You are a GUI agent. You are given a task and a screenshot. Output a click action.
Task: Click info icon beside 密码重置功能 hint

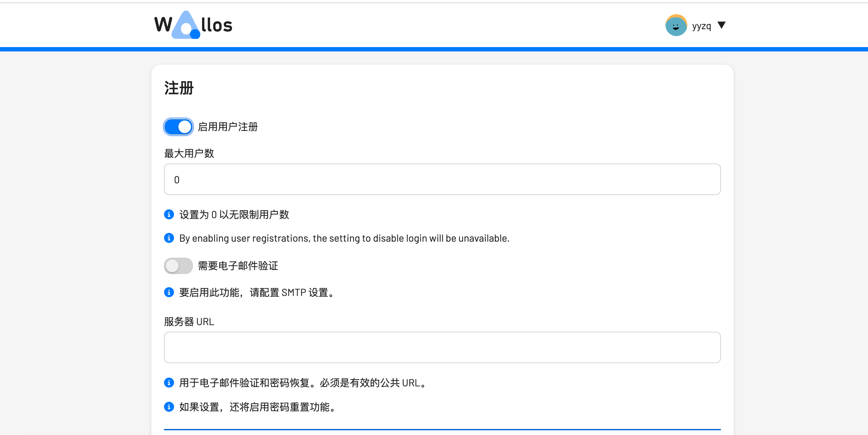(169, 407)
